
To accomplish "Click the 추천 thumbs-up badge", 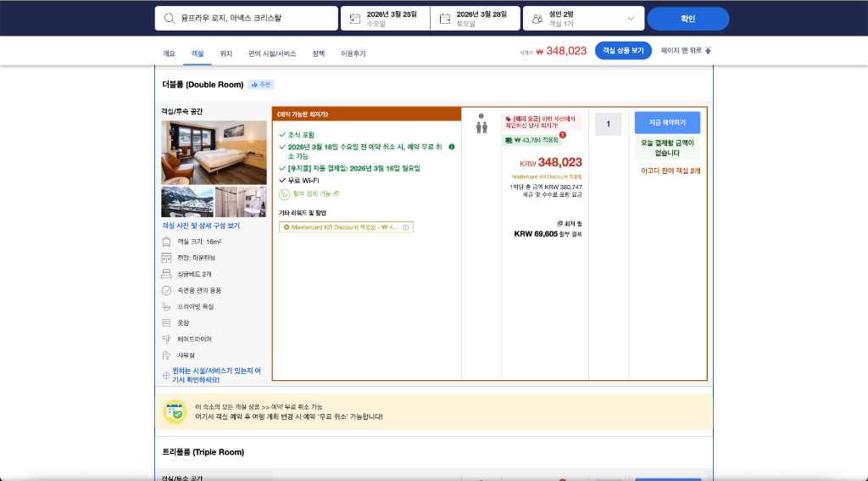I will [261, 85].
